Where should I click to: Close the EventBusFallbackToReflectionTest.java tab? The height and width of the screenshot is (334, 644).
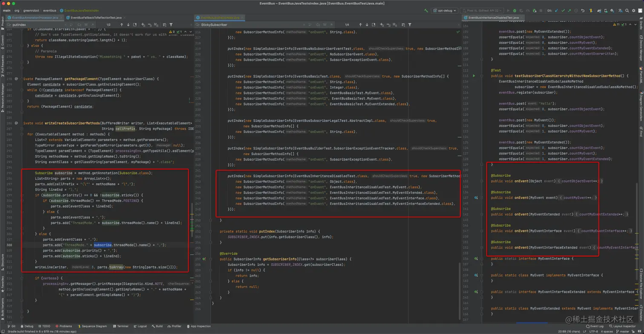point(125,18)
